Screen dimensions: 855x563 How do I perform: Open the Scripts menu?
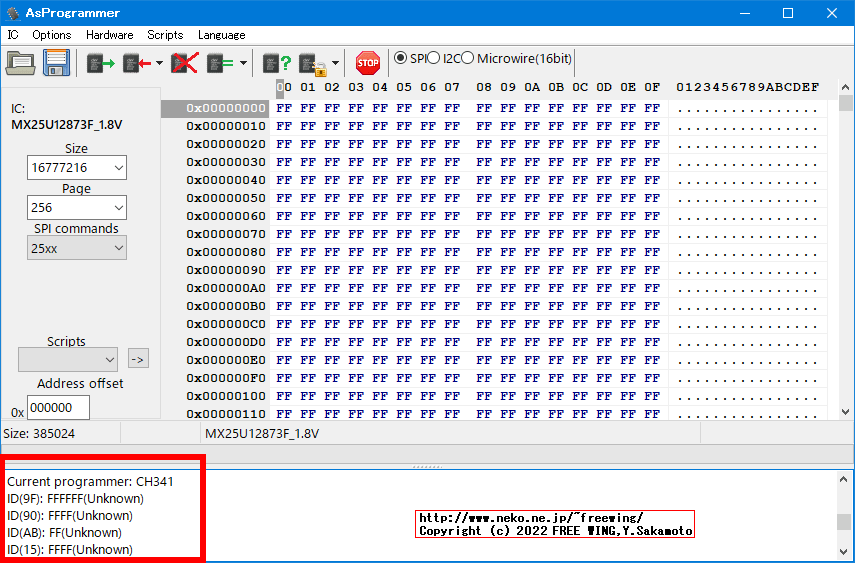coord(165,35)
